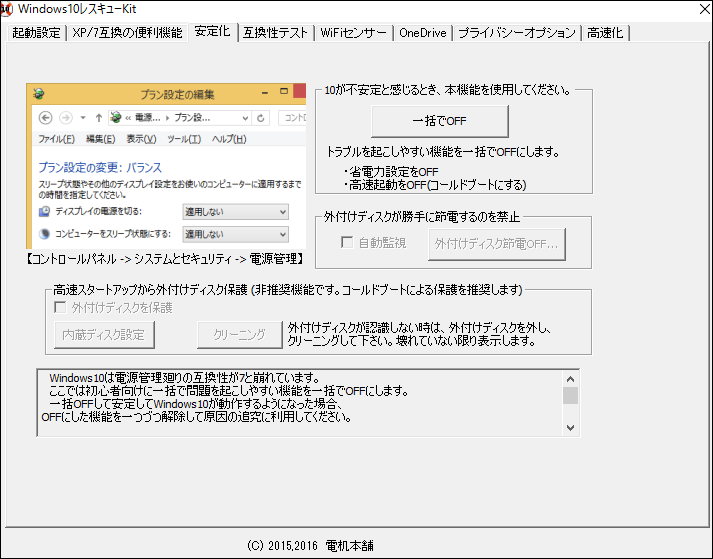
Task: Click the refresh icon in plan settings image
Action: [261, 118]
